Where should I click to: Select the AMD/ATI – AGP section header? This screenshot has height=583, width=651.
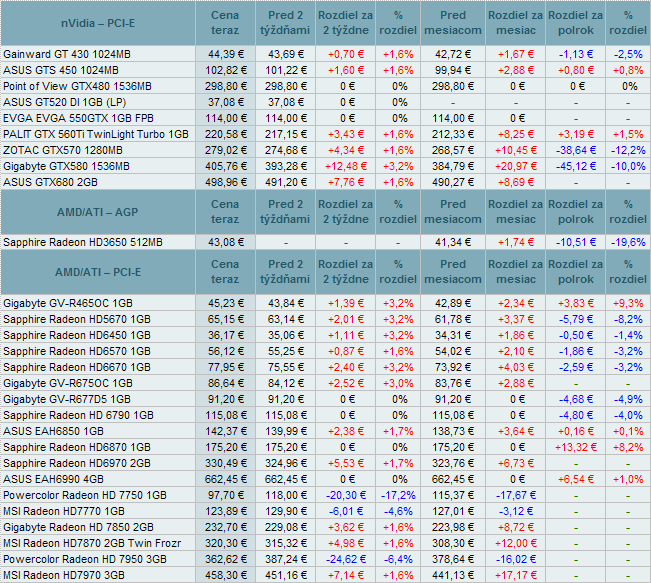pos(98,212)
